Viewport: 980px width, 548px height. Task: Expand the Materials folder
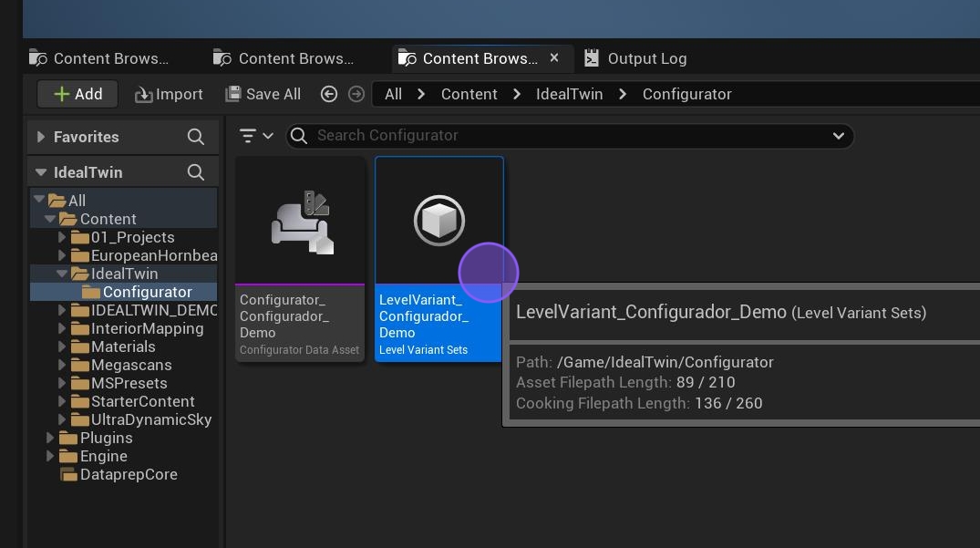tap(61, 346)
